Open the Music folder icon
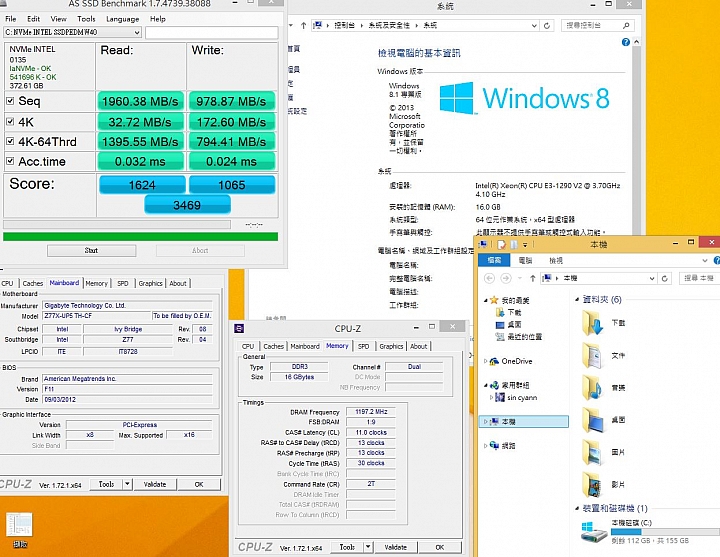This screenshot has width=720, height=557. coord(592,388)
